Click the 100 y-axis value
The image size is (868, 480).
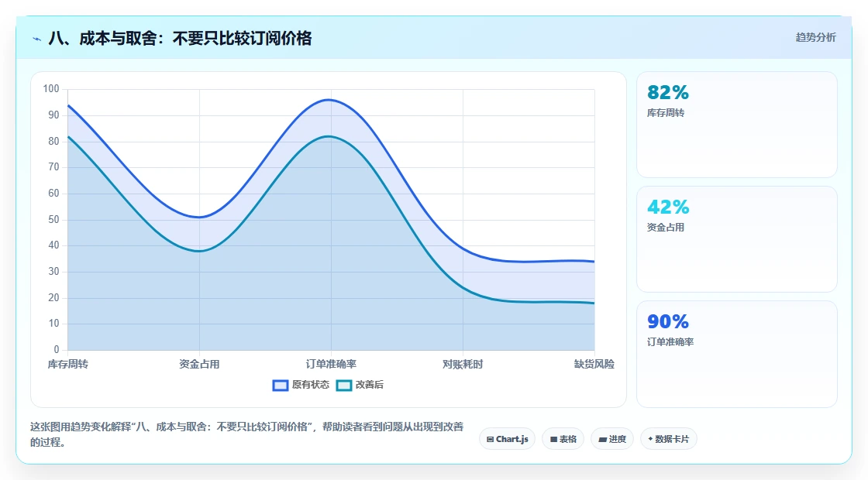51,89
